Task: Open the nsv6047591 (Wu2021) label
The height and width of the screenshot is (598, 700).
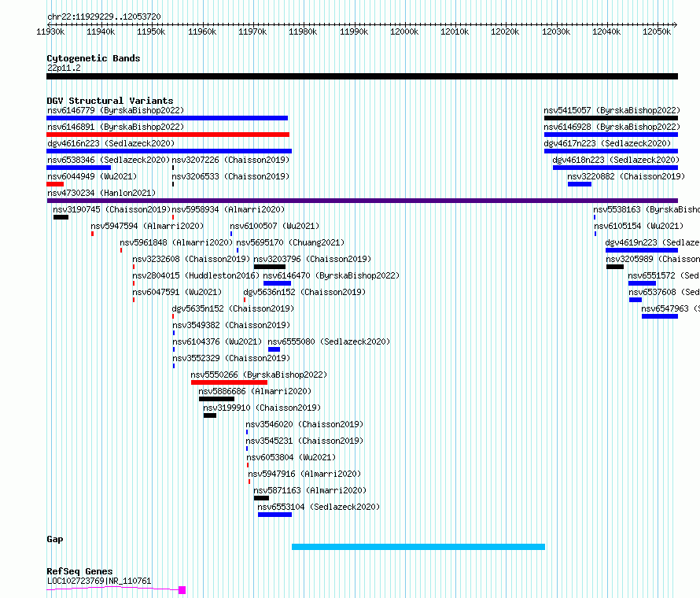Action: pos(177,292)
